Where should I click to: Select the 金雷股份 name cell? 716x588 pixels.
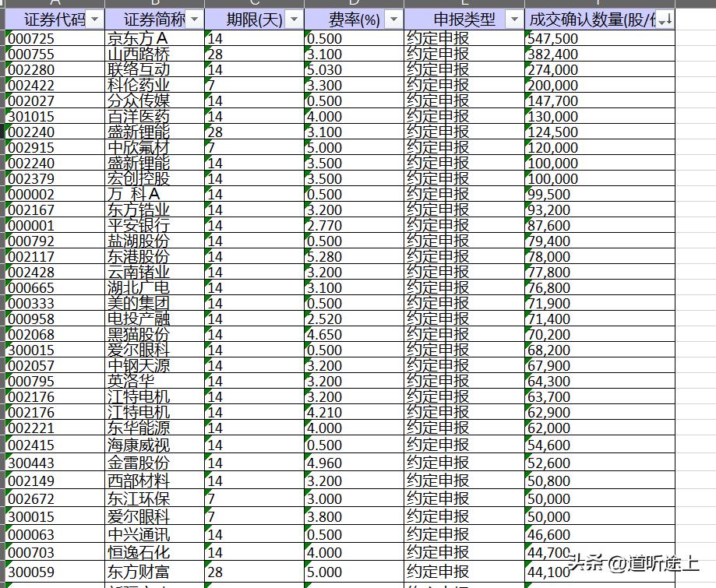coord(154,462)
